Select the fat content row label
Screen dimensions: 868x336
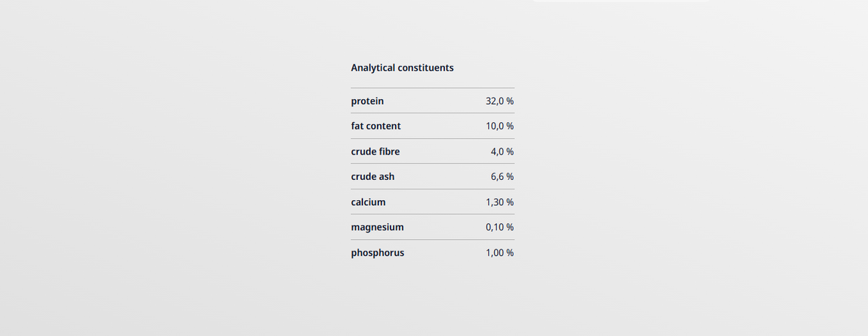click(x=375, y=126)
